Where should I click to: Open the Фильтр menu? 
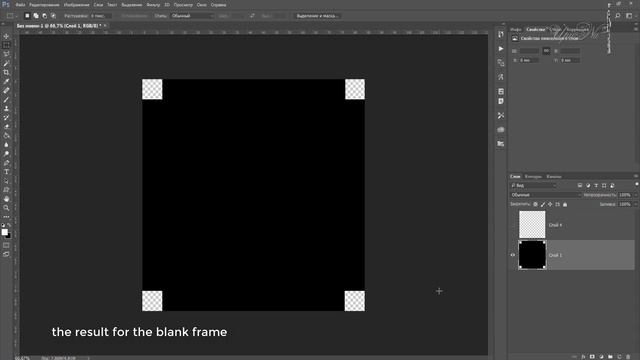(153, 5)
